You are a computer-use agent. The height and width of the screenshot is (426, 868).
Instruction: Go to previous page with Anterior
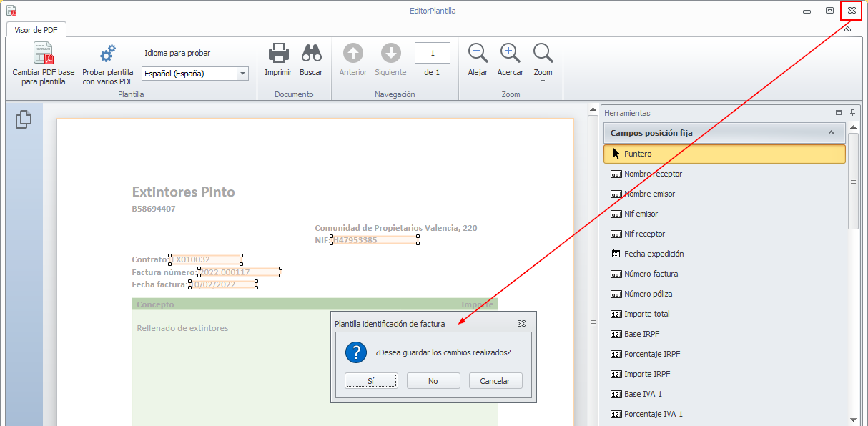click(353, 60)
